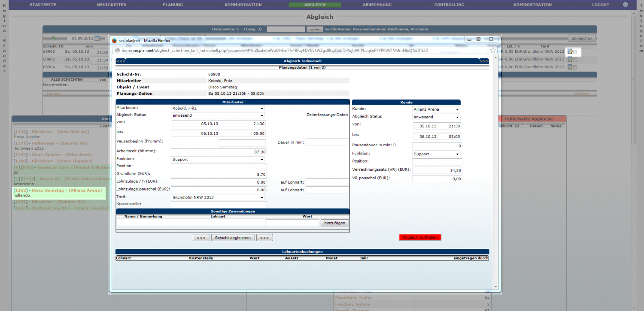Image resolution: width=644 pixels, height=311 pixels.
Task: Click the <<< button left of Schicht abgleichen
Action: (x=201, y=238)
